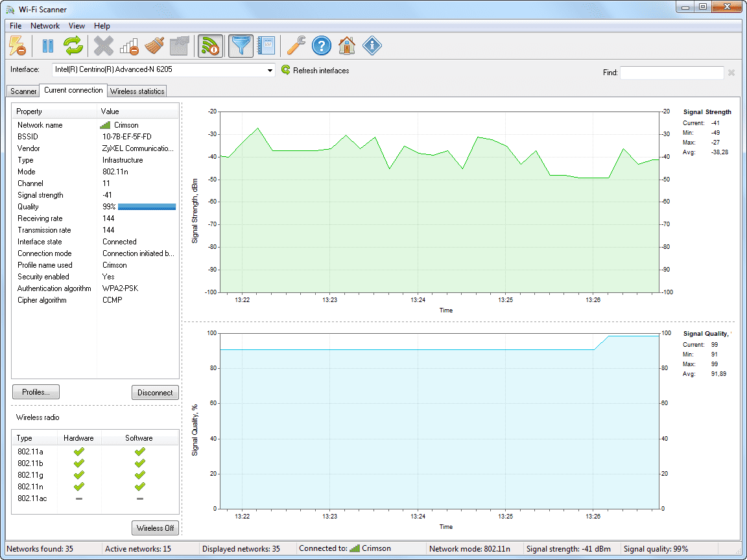The height and width of the screenshot is (560, 747).
Task: Expand the Interface adapter dropdown
Action: (x=270, y=70)
